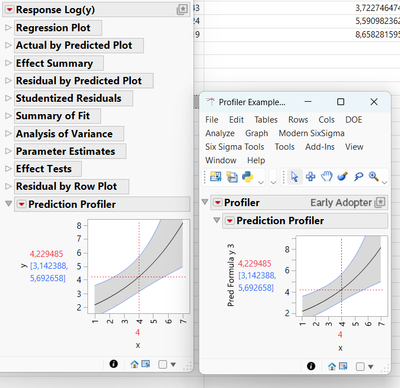The width and height of the screenshot is (400, 388).
Task: Click the save script toolbar icon
Action: tap(232, 177)
